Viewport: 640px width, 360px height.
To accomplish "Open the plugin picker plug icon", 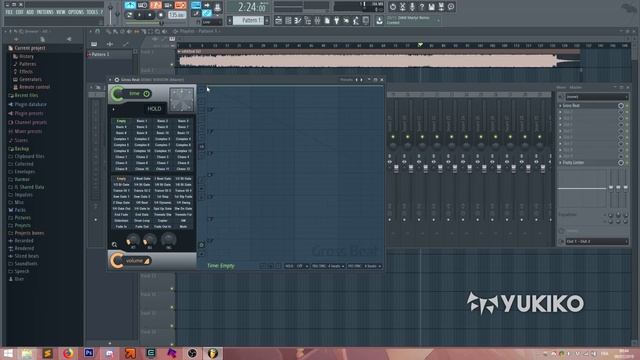I will tap(337, 20).
